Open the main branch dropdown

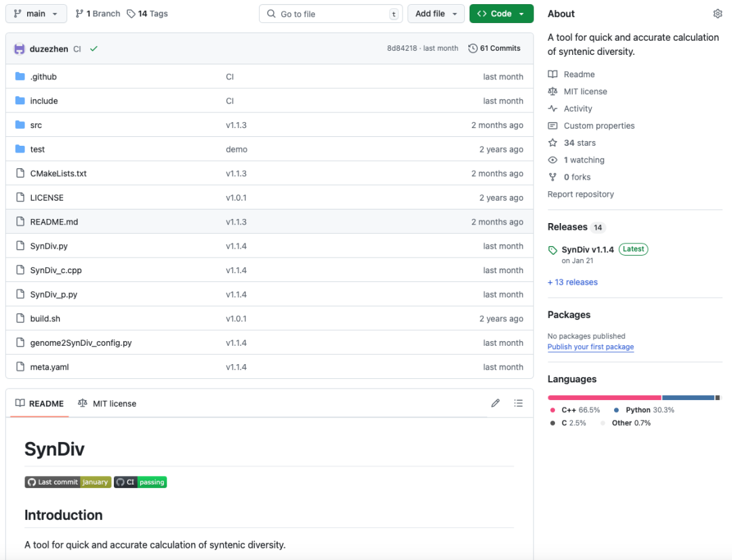tap(36, 14)
